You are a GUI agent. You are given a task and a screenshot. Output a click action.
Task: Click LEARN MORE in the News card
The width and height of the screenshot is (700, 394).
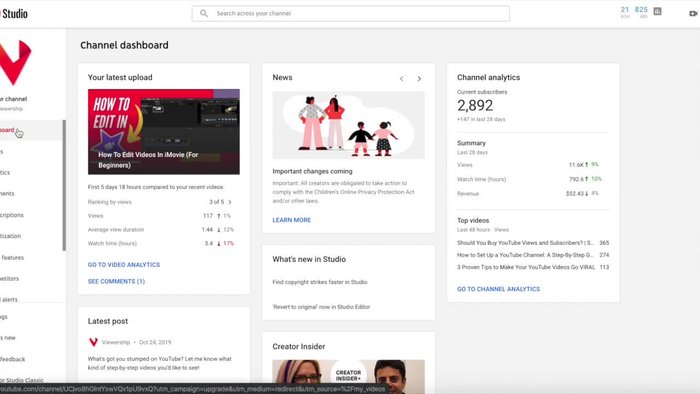pos(292,220)
